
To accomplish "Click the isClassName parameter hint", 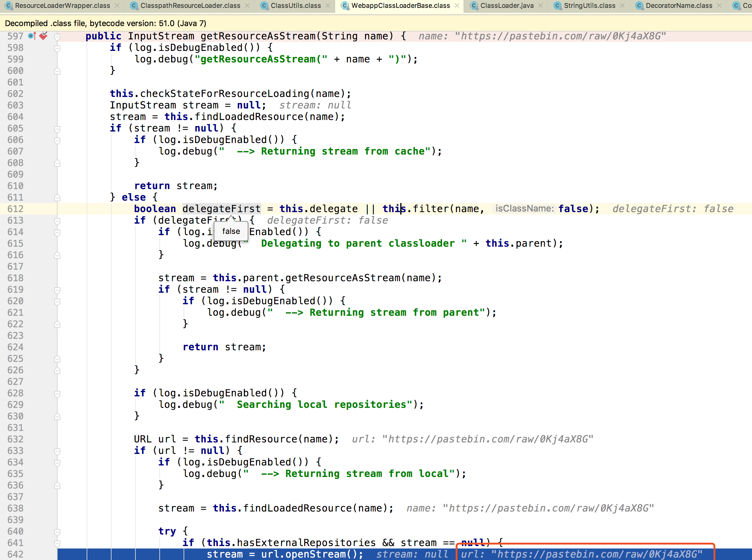I will [524, 208].
